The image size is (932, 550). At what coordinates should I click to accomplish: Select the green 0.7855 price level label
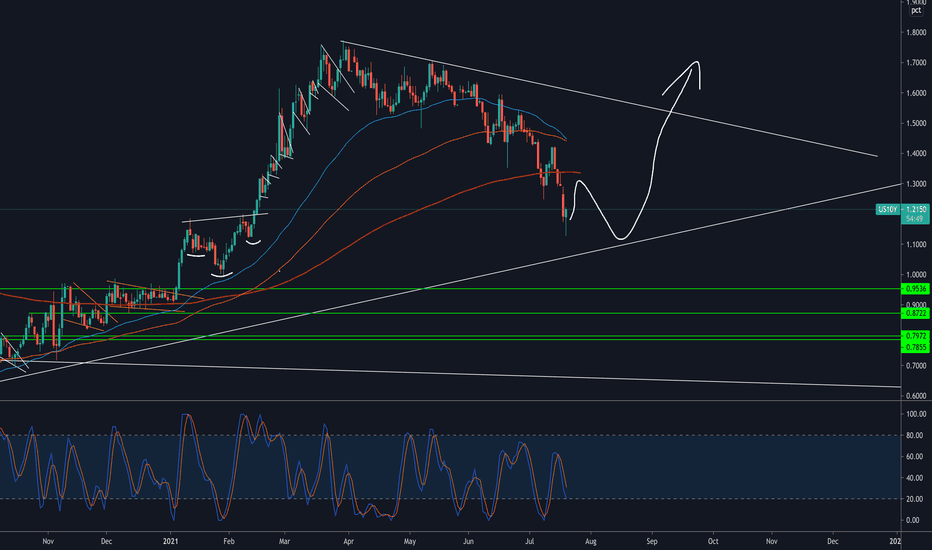916,347
